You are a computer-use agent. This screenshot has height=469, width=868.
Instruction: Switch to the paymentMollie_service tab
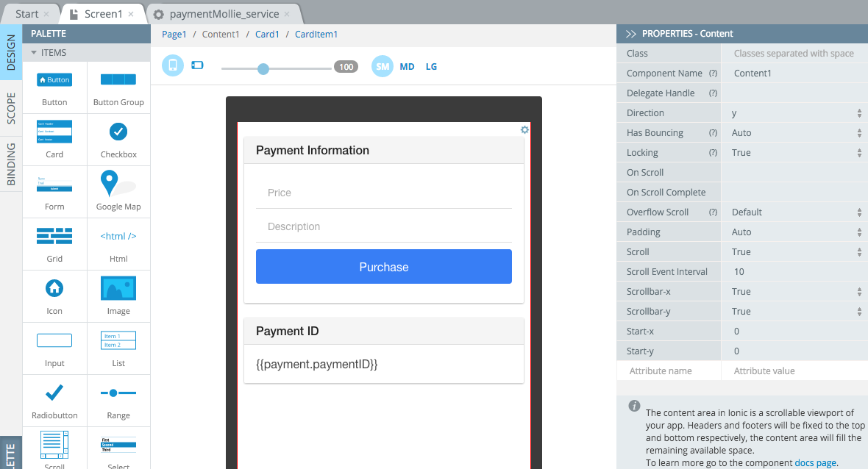coord(223,14)
